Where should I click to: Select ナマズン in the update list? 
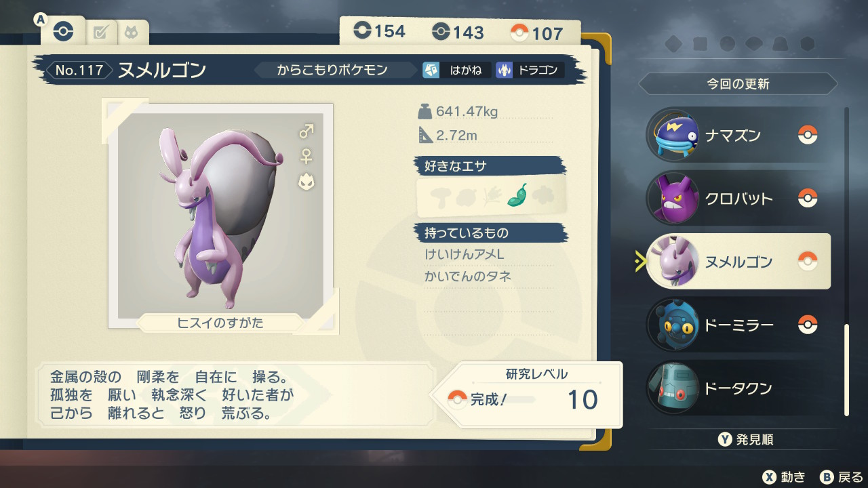tap(737, 135)
